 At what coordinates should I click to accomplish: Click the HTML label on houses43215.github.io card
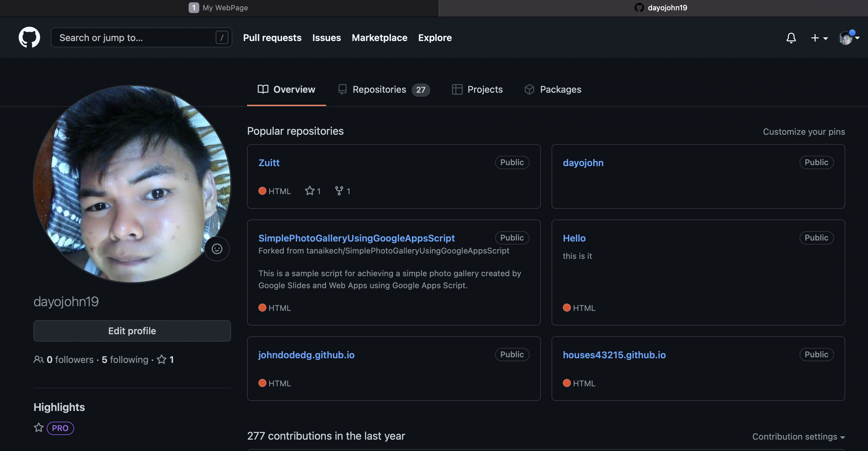click(x=584, y=383)
